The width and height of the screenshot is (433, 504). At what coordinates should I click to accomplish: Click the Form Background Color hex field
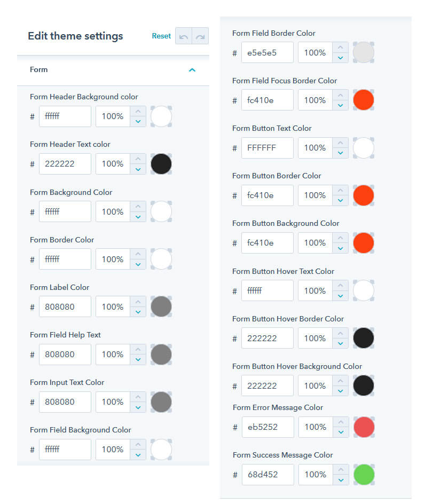(x=65, y=211)
